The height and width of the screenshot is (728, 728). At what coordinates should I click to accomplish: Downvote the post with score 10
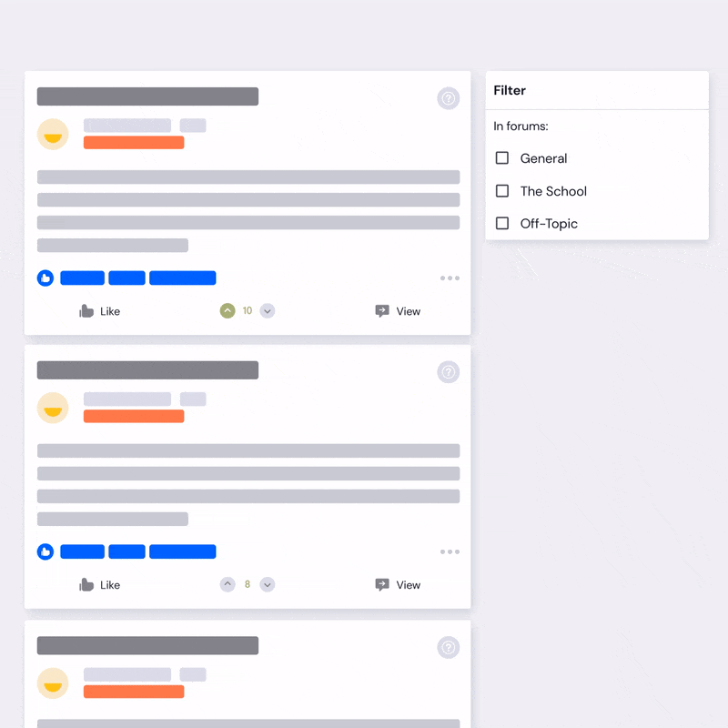point(268,310)
